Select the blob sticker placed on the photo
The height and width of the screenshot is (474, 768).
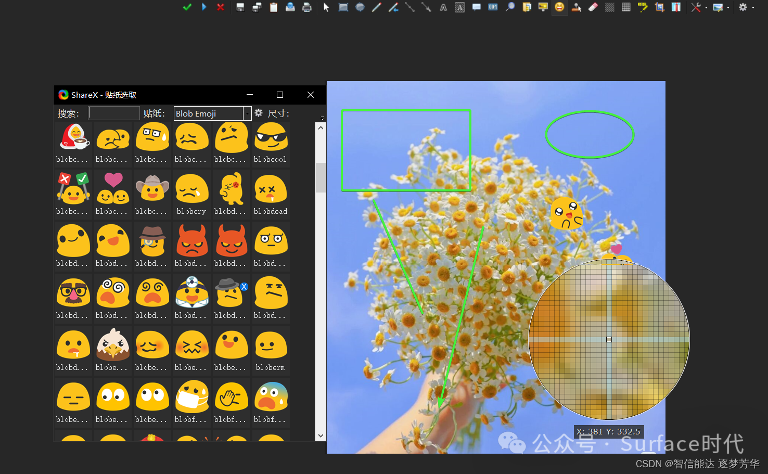(566, 213)
